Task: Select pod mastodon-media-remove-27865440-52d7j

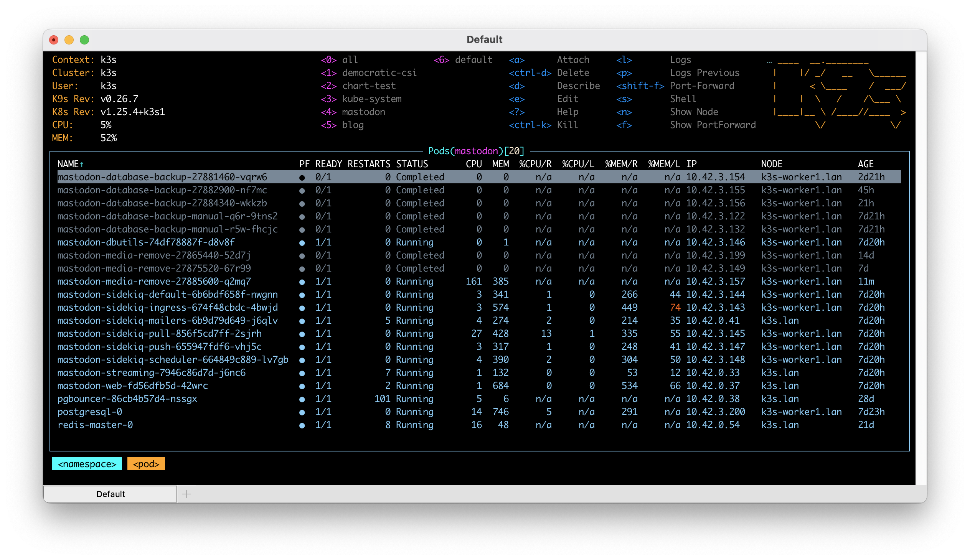Action: click(x=478, y=255)
